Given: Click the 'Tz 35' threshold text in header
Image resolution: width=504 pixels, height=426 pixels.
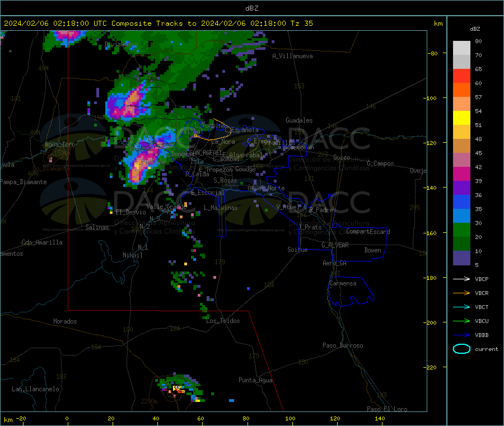Looking at the screenshot, I should click(x=301, y=24).
